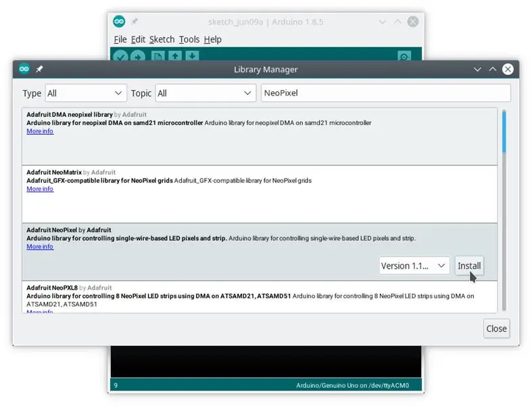Viewport: 532px width, 406px height.
Task: Select the Adafruit NeoMatrix entry title
Action: tap(54, 173)
